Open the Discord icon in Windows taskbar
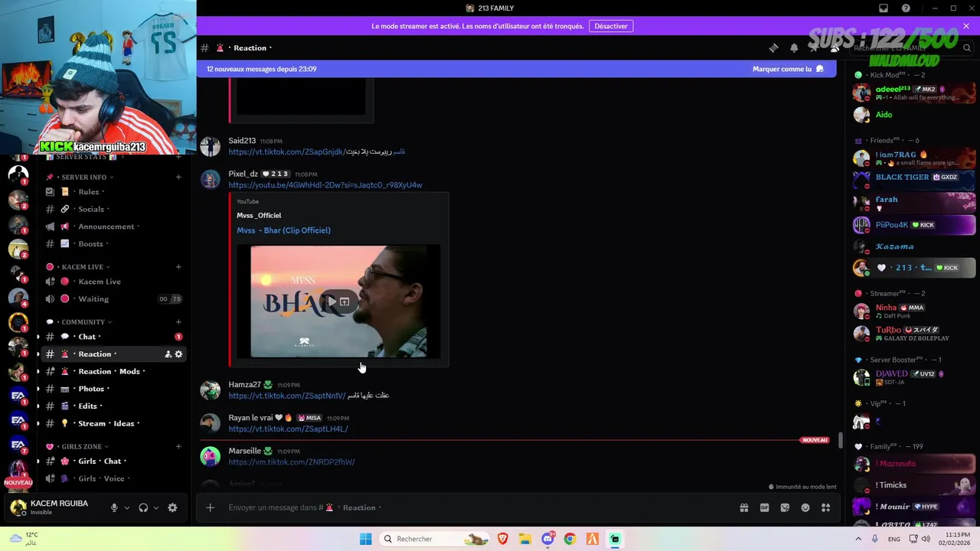This screenshot has width=980, height=551. tap(548, 539)
